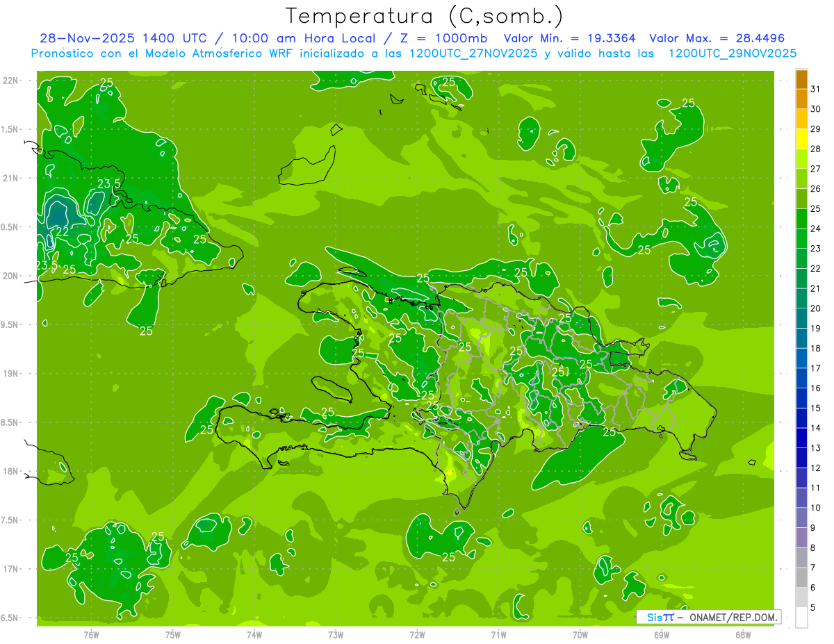Click the '19N' latitude axis label
The height and width of the screenshot is (644, 834).
pyautogui.click(x=10, y=374)
